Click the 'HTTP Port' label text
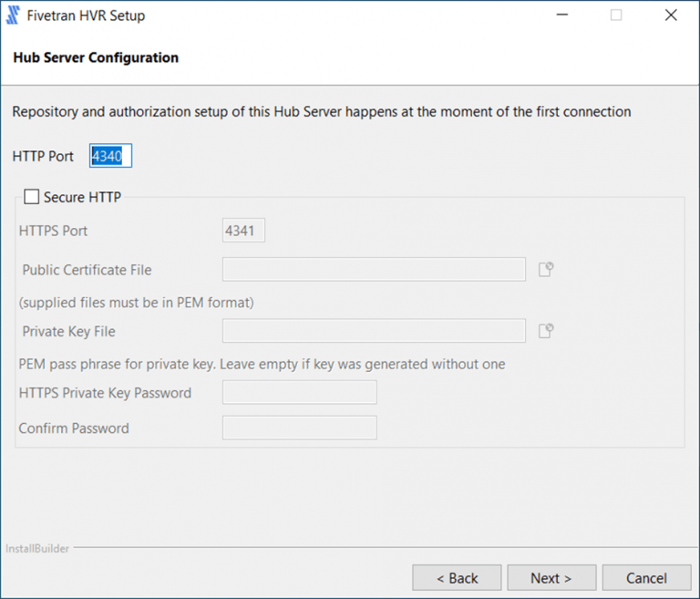Viewport: 700px width, 599px height. point(43,157)
